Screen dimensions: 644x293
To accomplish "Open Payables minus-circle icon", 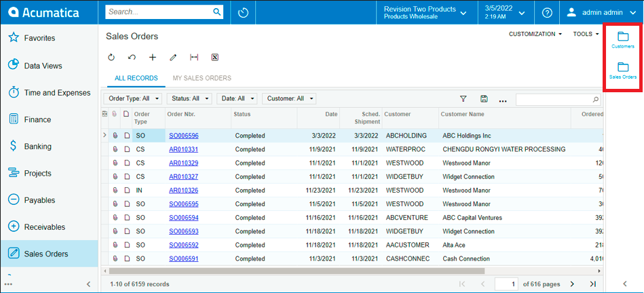I will [14, 200].
